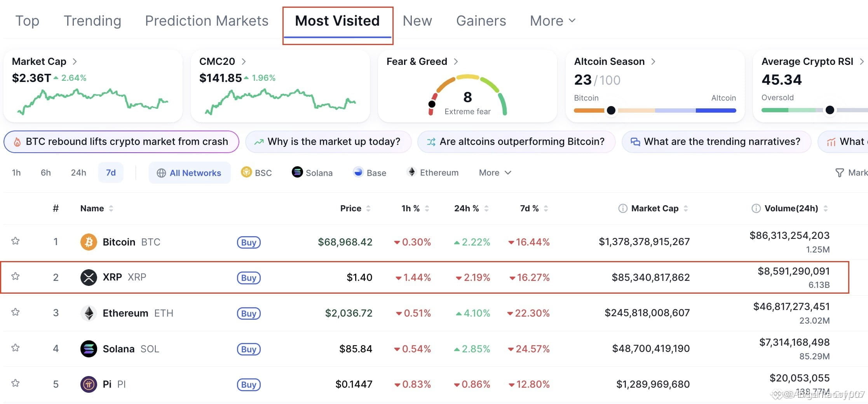
Task: Open the Market Cap sparkline chart
Action: click(92, 101)
